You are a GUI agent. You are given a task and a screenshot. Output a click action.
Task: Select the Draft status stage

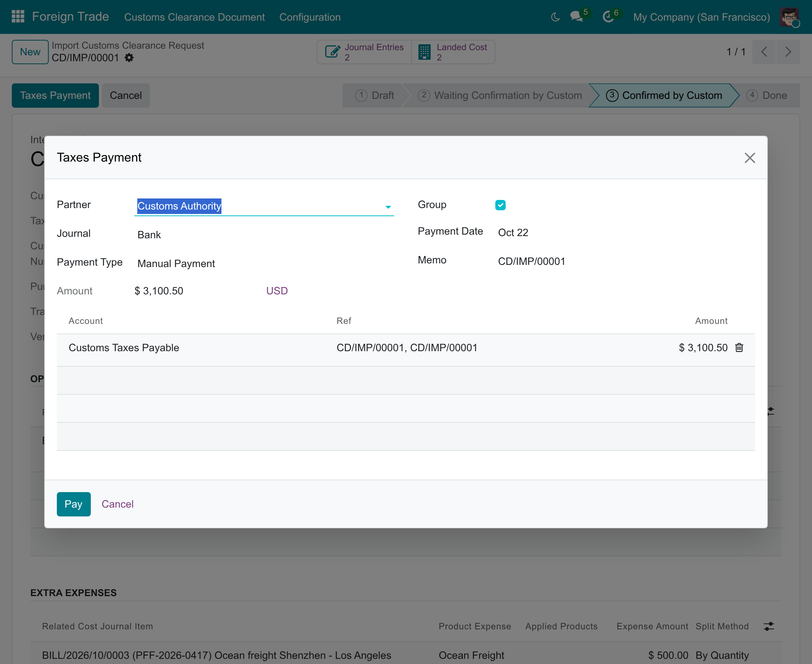(x=374, y=96)
